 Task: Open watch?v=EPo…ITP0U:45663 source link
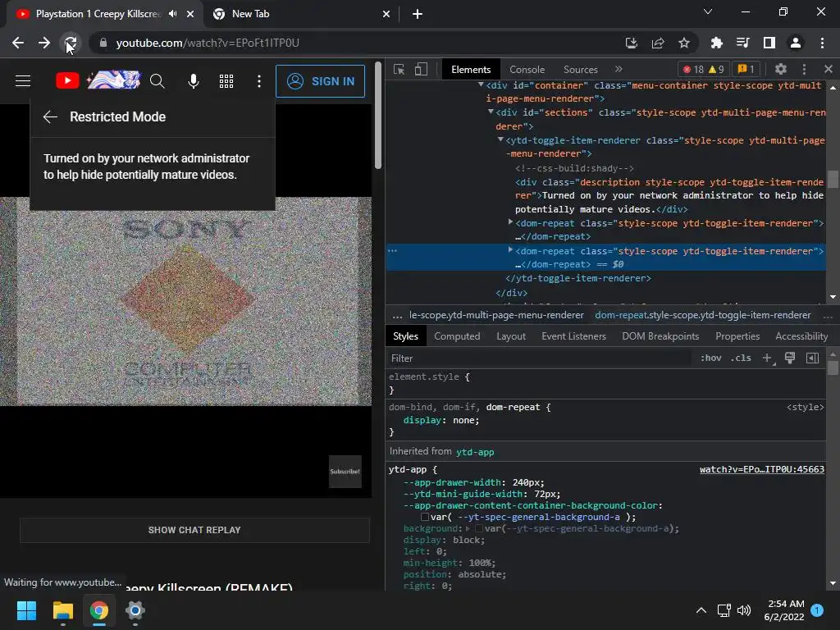[x=762, y=469]
